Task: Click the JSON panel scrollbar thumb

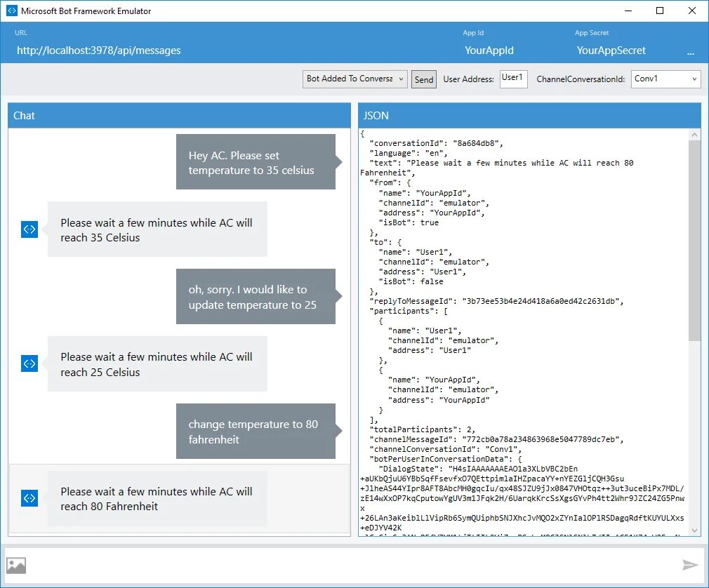Action: pyautogui.click(x=694, y=241)
